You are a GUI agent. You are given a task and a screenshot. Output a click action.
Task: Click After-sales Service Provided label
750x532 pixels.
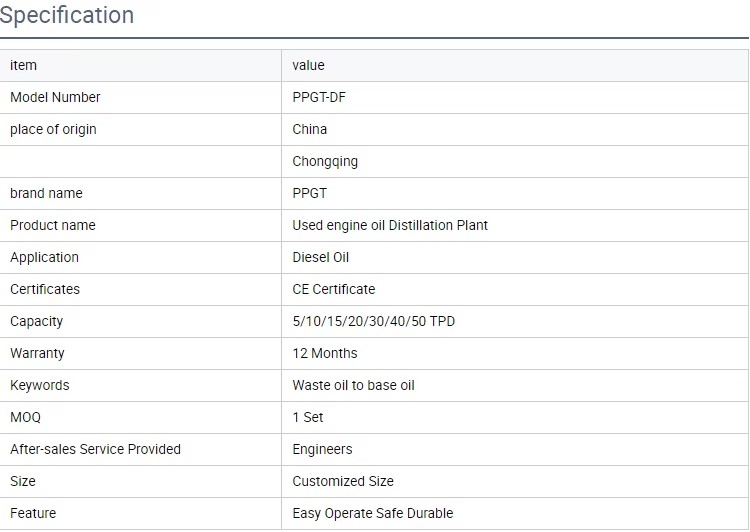pyautogui.click(x=95, y=449)
